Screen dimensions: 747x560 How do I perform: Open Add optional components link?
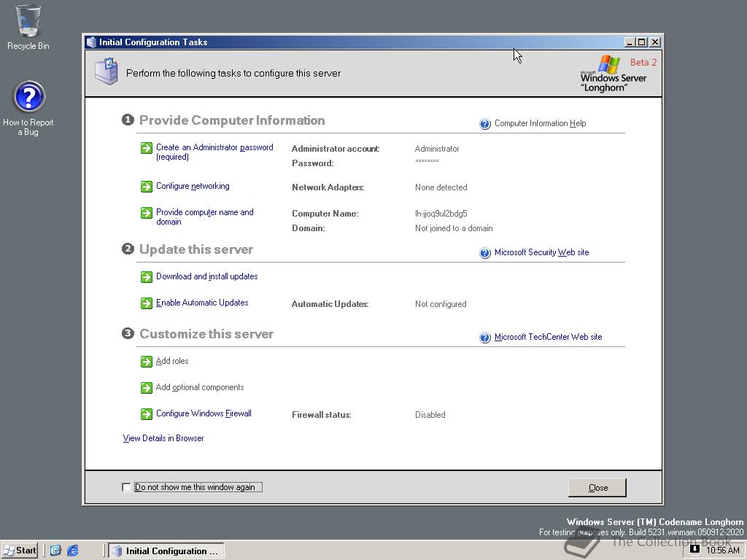tap(200, 387)
